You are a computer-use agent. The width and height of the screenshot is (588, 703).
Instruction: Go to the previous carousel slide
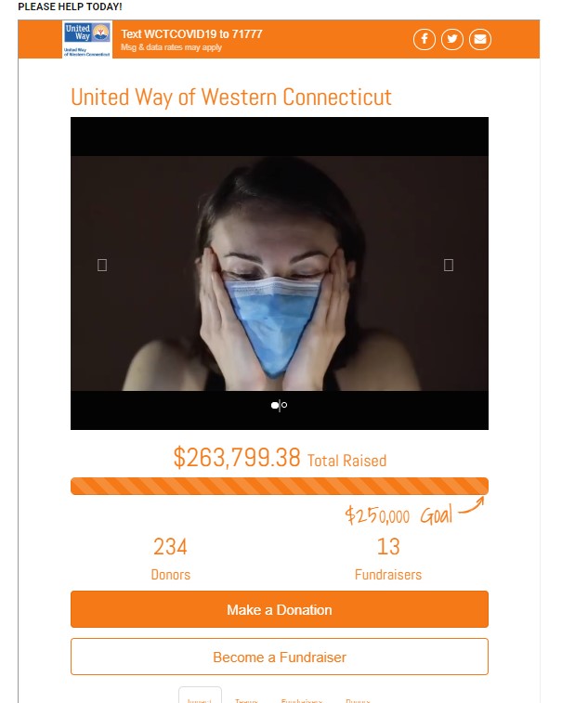point(102,266)
